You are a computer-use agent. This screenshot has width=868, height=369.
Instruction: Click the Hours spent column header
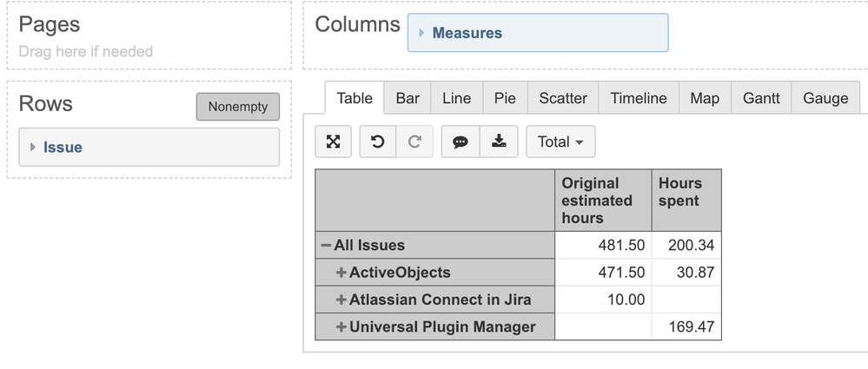pyautogui.click(x=686, y=201)
